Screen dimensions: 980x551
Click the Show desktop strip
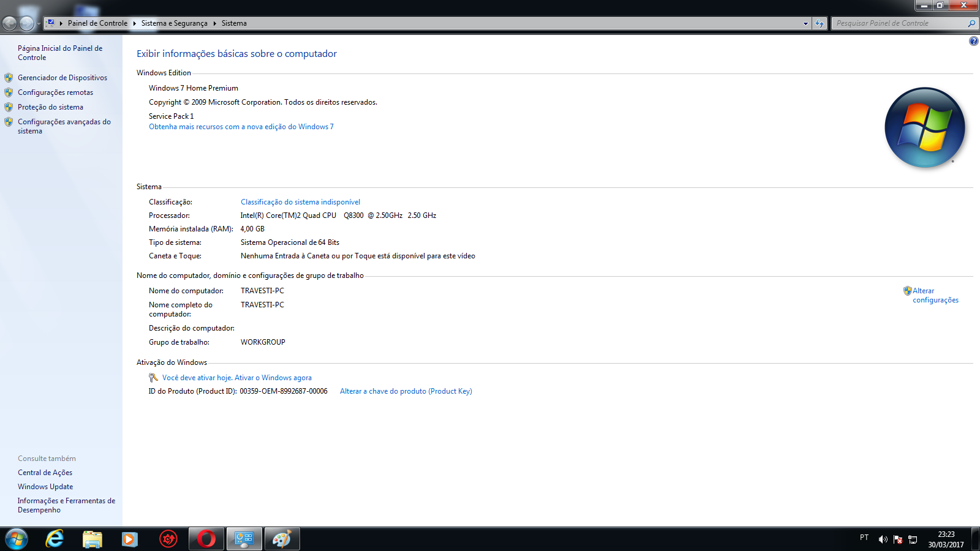click(976, 539)
